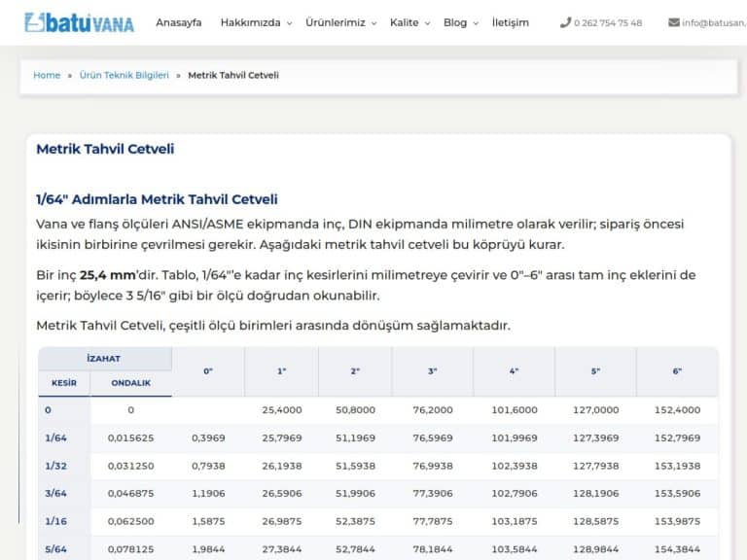Click the cell 128,9844

tap(596, 549)
